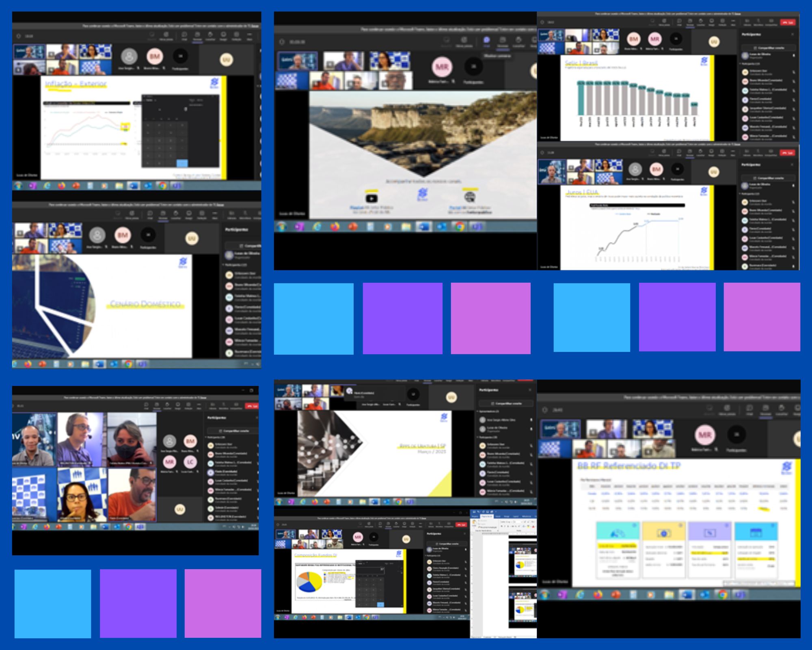Select the BM avatar in the gallery-view meeting
This screenshot has width=812, height=650.
190,441
